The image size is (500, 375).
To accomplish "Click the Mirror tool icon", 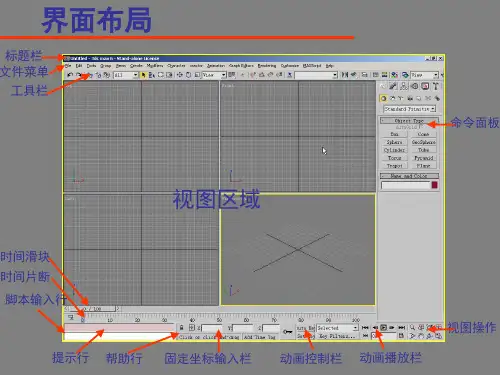I will point(345,75).
